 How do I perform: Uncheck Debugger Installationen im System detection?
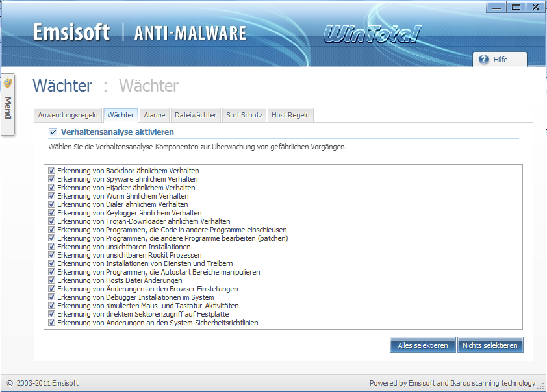[x=51, y=297]
